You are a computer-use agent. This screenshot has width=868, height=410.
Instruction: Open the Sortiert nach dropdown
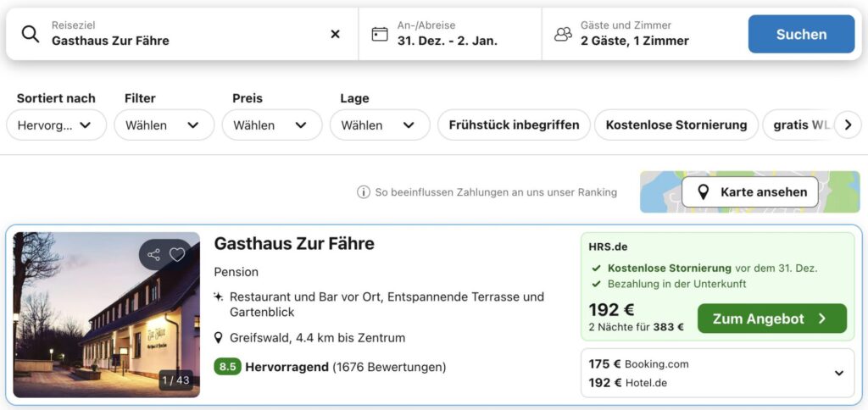pos(56,125)
